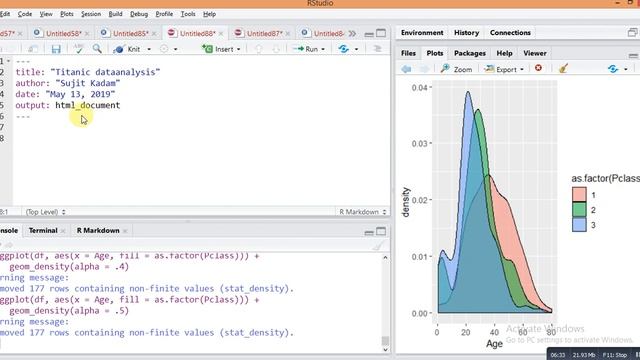
Task: Switch to the Terminal tab
Action: (x=43, y=231)
